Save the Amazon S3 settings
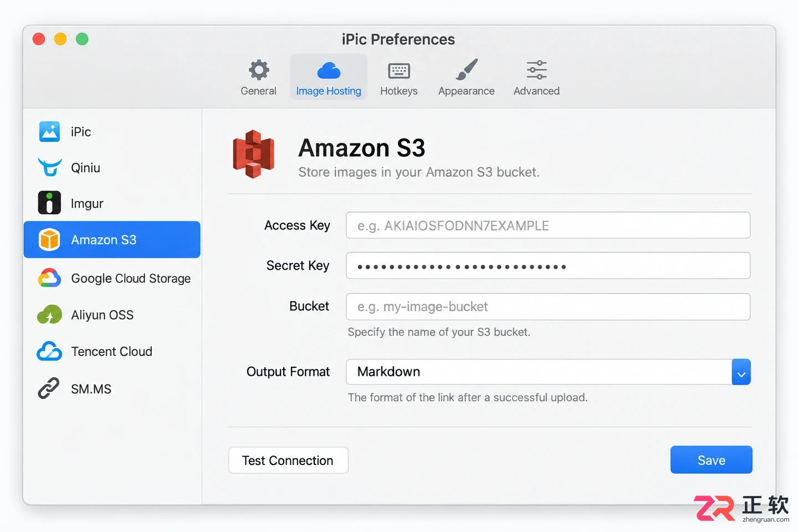Screen dimensions: 798x532 [x=712, y=460]
